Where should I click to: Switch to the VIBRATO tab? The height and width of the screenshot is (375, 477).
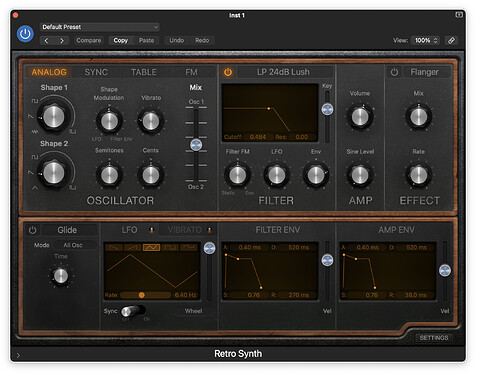[x=185, y=230]
